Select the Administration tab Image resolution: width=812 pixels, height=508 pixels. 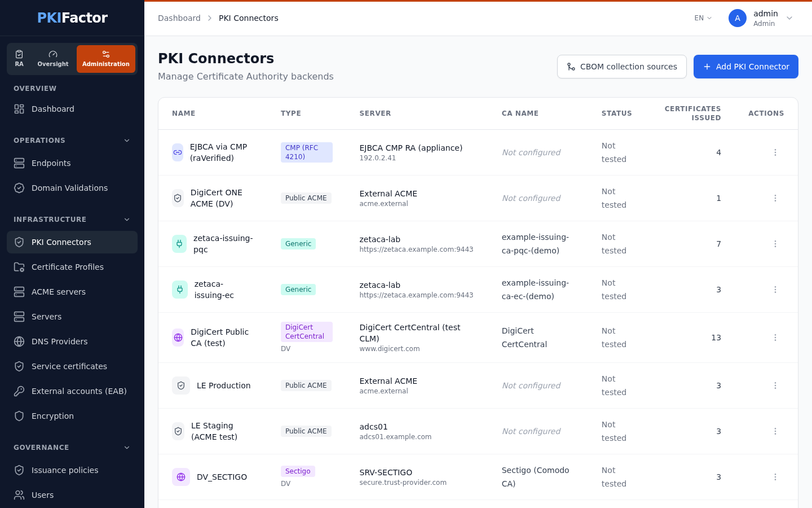click(x=106, y=59)
